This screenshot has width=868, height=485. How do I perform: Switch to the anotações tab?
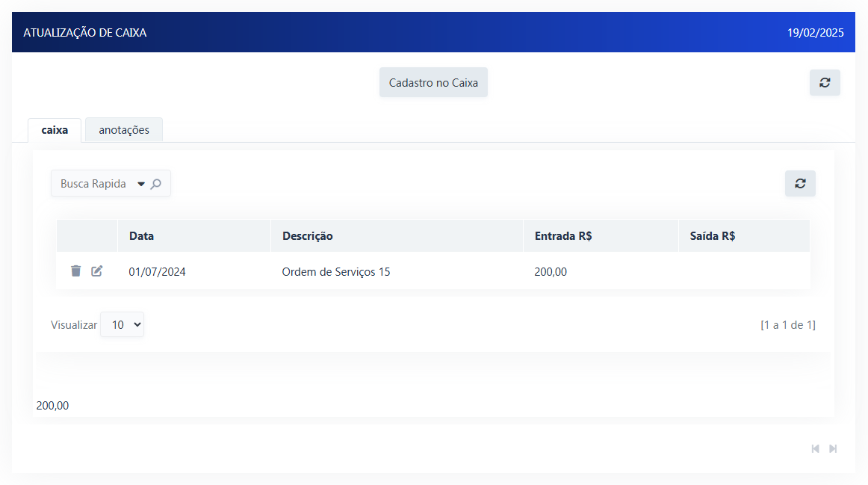(124, 130)
